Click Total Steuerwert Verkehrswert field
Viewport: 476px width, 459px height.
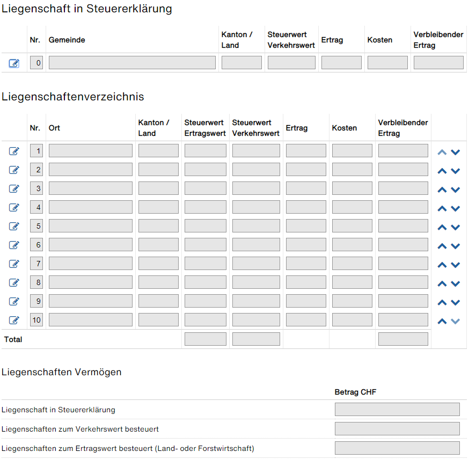coord(256,339)
